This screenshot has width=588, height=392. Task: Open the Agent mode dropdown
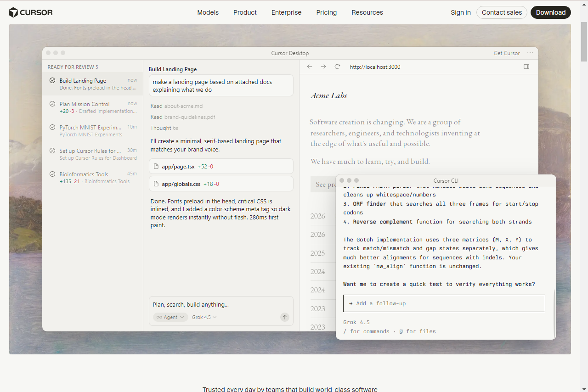(170, 317)
